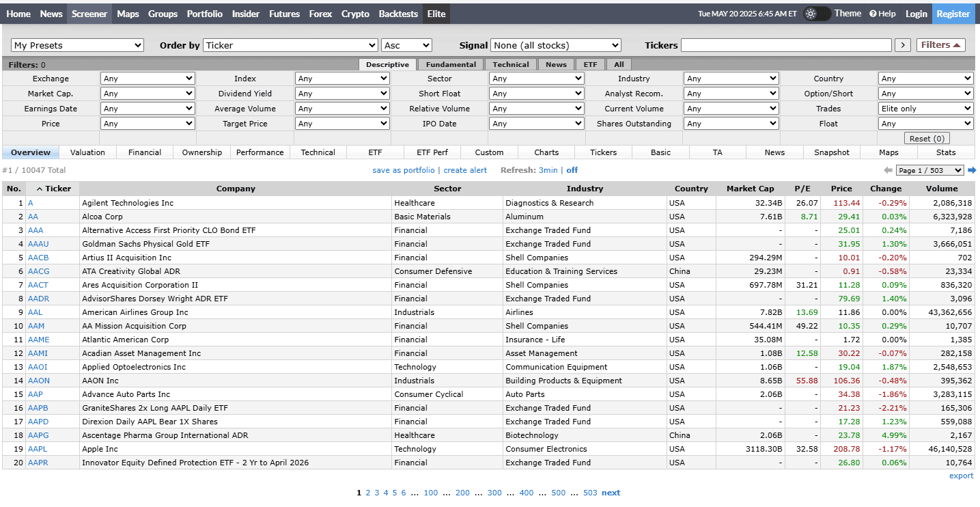Click in the Tickers input field

[786, 45]
